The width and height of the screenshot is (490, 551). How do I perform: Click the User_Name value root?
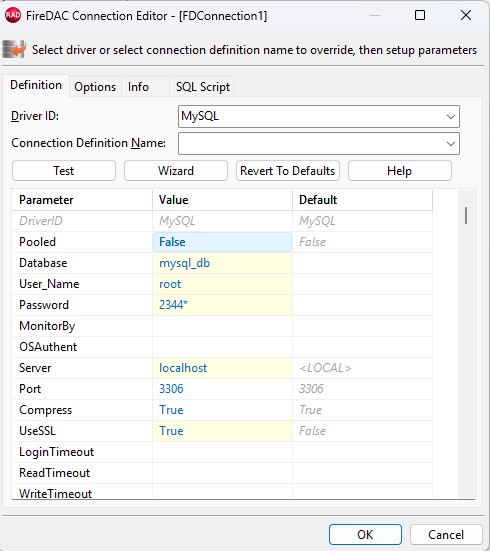pos(222,284)
